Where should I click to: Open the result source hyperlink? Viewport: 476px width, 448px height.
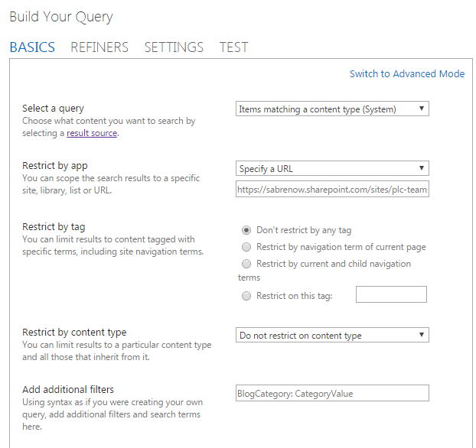click(x=92, y=133)
